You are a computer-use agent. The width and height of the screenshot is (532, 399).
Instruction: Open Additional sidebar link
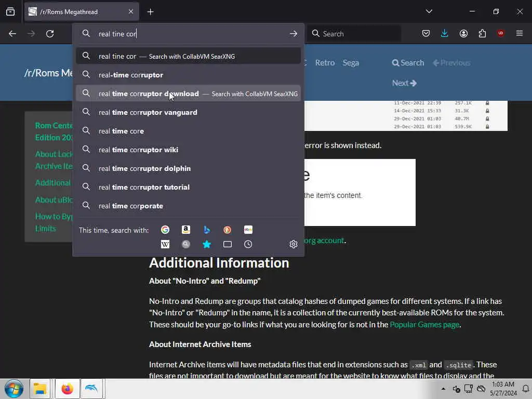pos(53,182)
